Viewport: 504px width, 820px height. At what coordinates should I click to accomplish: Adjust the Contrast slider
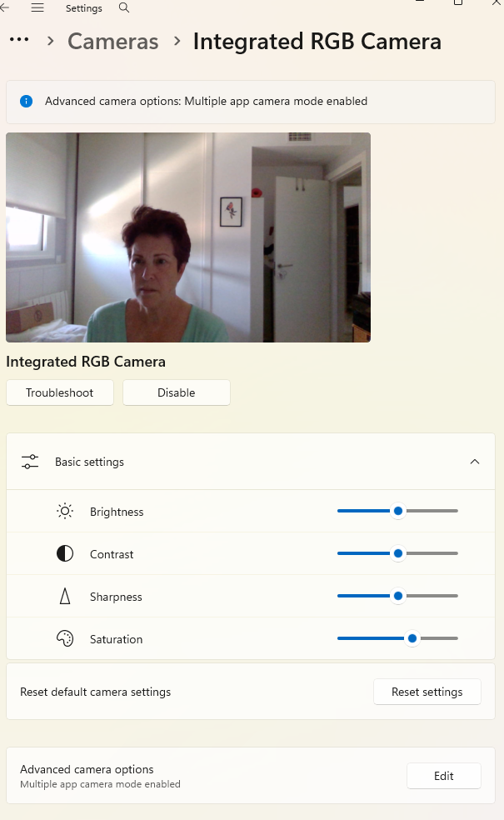398,553
